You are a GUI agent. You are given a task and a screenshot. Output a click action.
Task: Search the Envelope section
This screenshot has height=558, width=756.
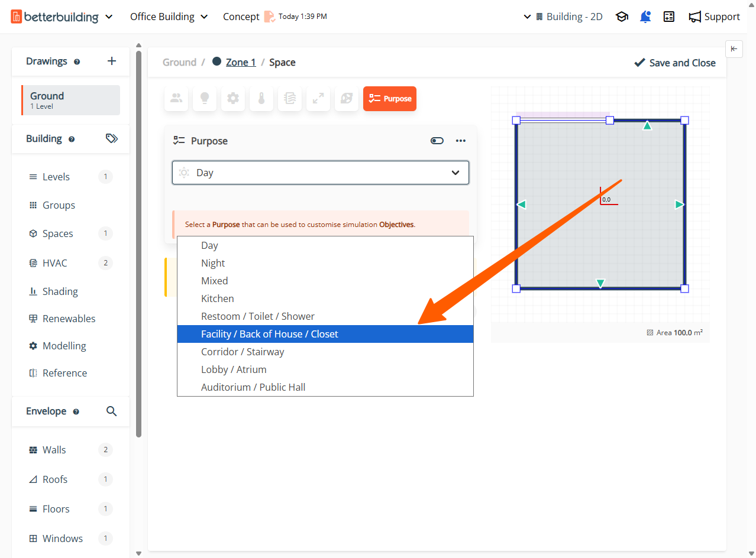click(x=111, y=411)
